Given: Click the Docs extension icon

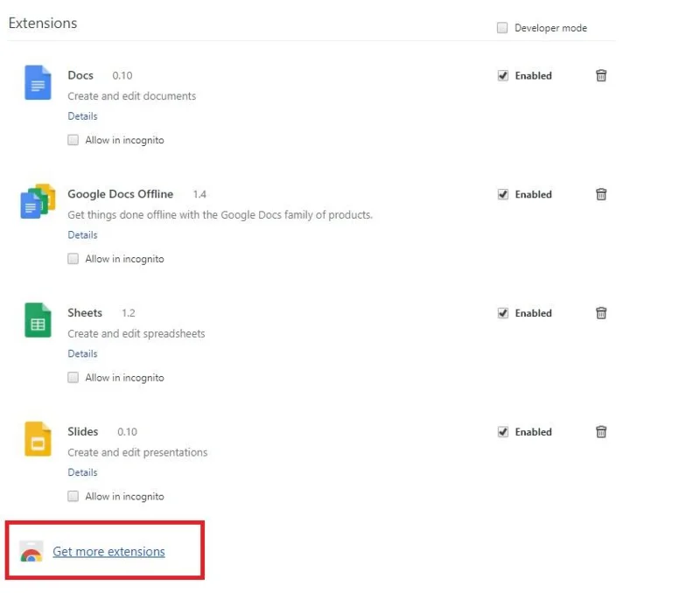Looking at the screenshot, I should point(38,82).
